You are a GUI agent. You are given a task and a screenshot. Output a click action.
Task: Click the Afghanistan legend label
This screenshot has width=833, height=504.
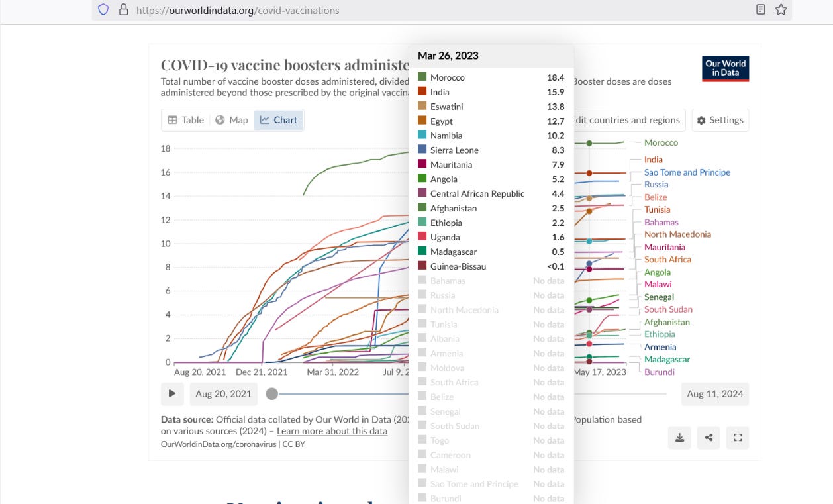(x=667, y=323)
